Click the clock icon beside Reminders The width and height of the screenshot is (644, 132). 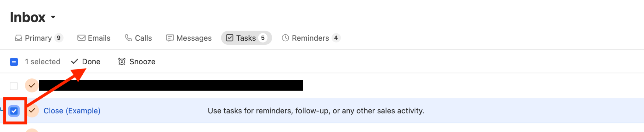point(285,38)
